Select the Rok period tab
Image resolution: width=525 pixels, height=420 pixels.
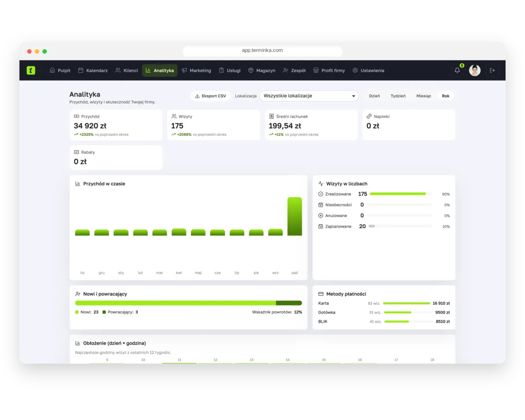click(x=446, y=96)
